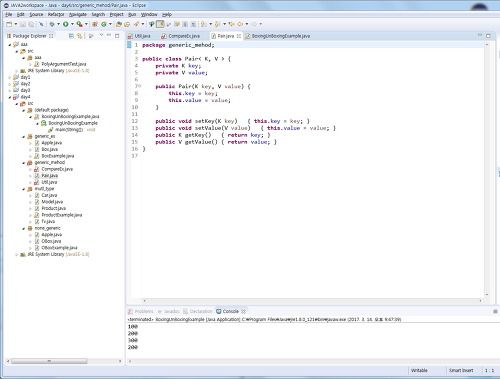The width and height of the screenshot is (500, 379).
Task: Open the Source menu
Action: 36,15
